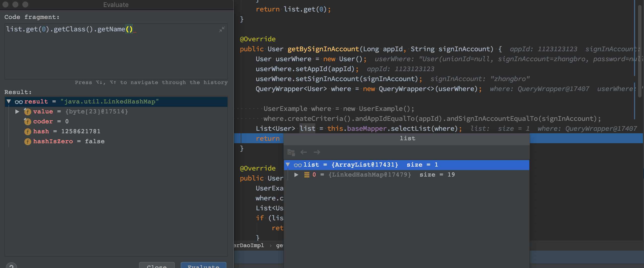Screen dimensions: 644x268
Task: Collapse the result tree node
Action: 9,101
